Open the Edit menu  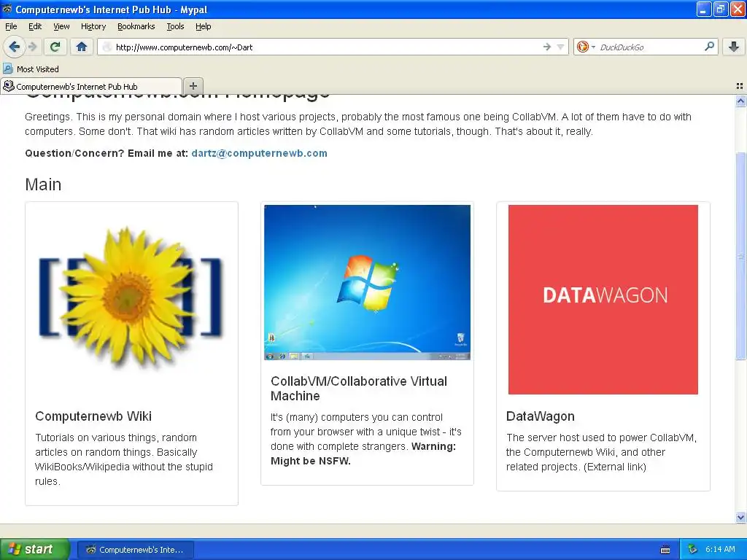[x=35, y=27]
